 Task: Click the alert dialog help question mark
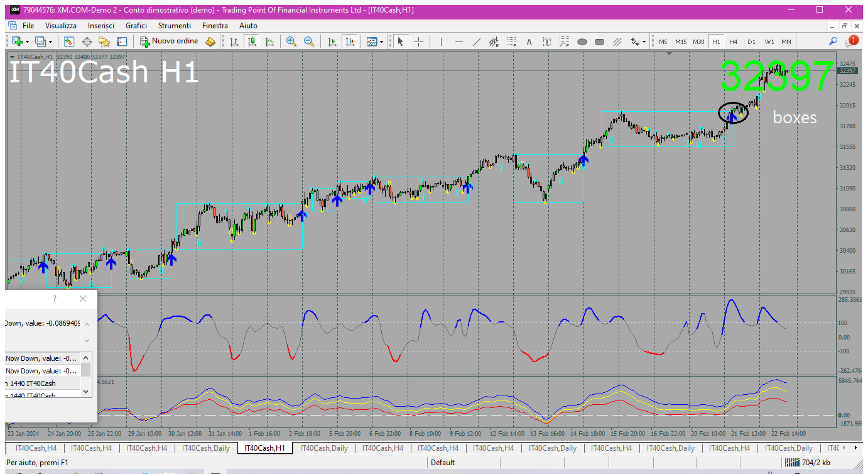pos(55,299)
